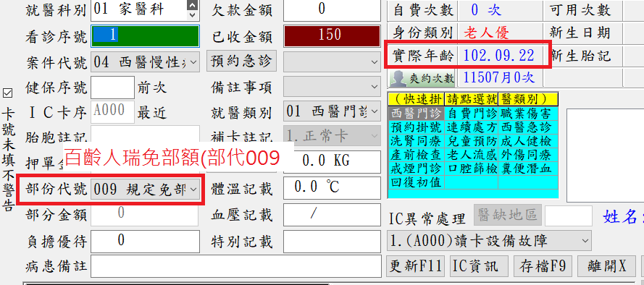The height and width of the screenshot is (285, 644).
Task: Choose 戒煙門診 quick registration cell
Action: click(x=416, y=169)
